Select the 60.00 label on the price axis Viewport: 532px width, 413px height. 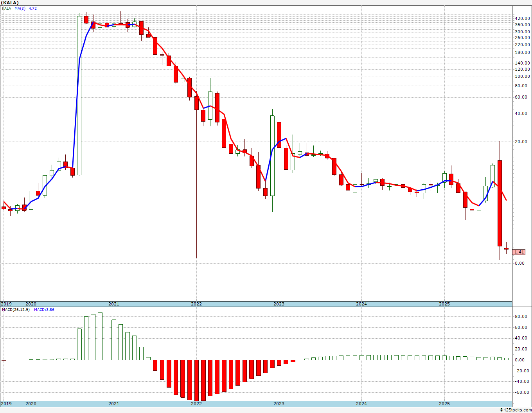521,97
